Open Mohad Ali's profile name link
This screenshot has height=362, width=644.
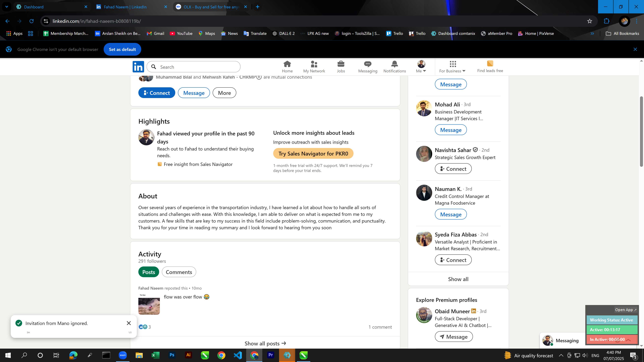coord(447,104)
